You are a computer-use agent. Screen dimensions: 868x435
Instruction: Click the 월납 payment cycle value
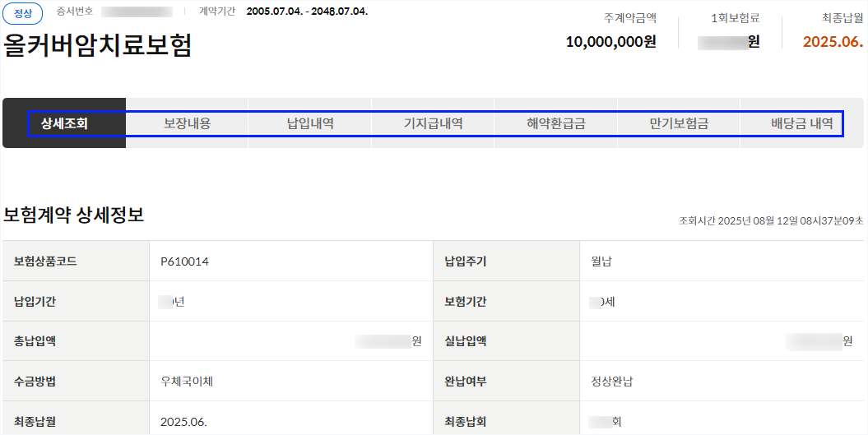coord(601,261)
